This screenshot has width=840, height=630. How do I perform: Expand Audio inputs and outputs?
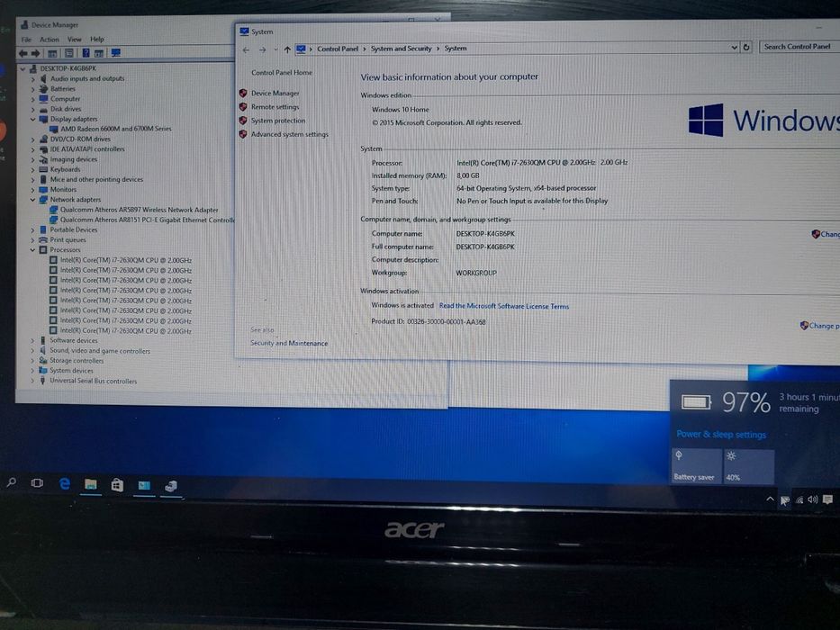33,79
